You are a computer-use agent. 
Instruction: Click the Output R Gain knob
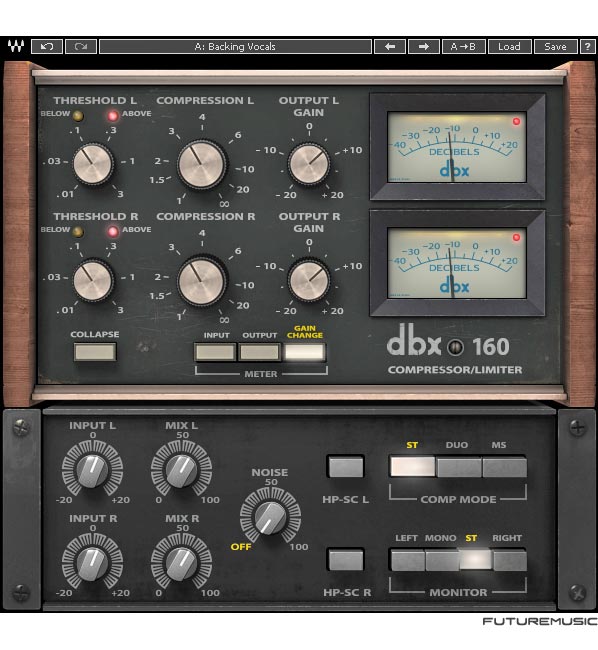click(309, 280)
